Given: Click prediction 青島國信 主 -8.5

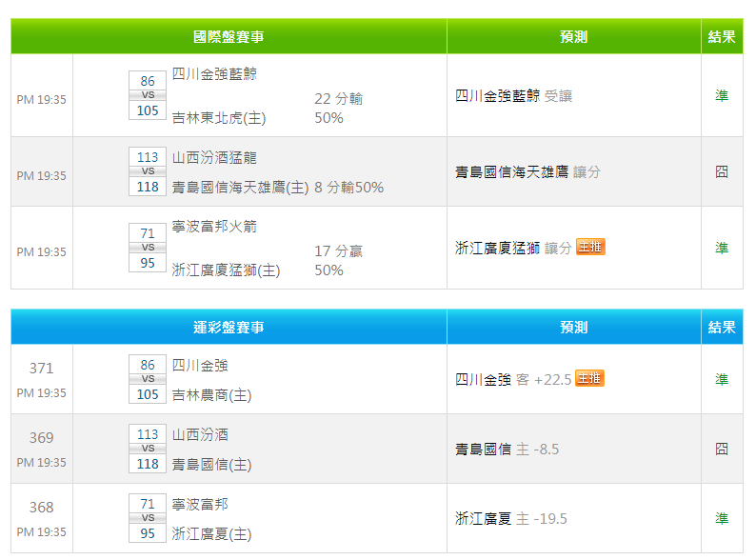Looking at the screenshot, I should tap(507, 450).
